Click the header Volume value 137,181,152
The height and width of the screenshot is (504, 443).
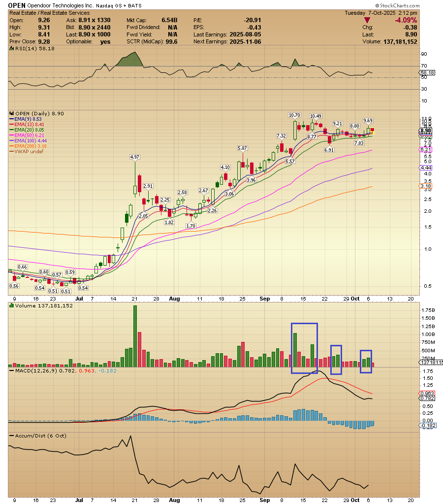[400, 42]
